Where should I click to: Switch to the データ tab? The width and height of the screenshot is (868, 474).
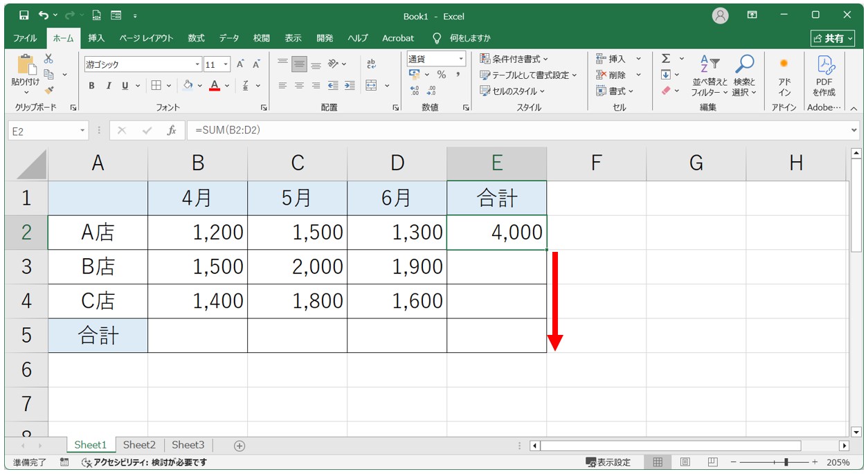(x=229, y=38)
